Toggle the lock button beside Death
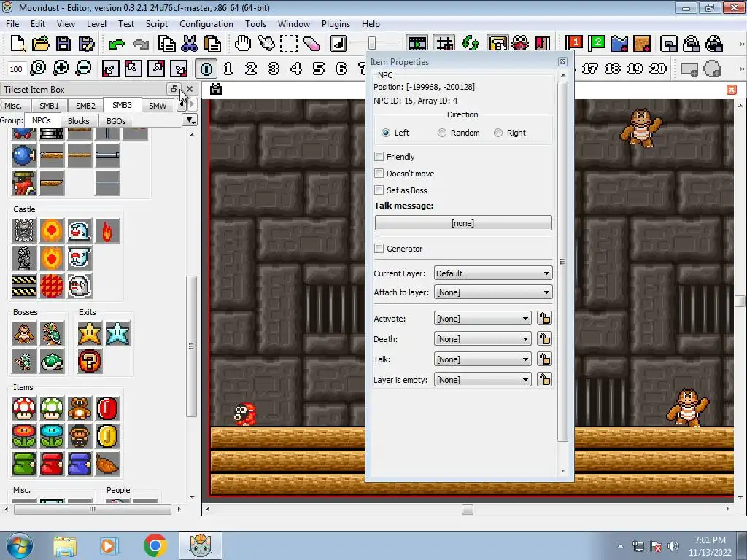747x560 pixels. (x=544, y=338)
